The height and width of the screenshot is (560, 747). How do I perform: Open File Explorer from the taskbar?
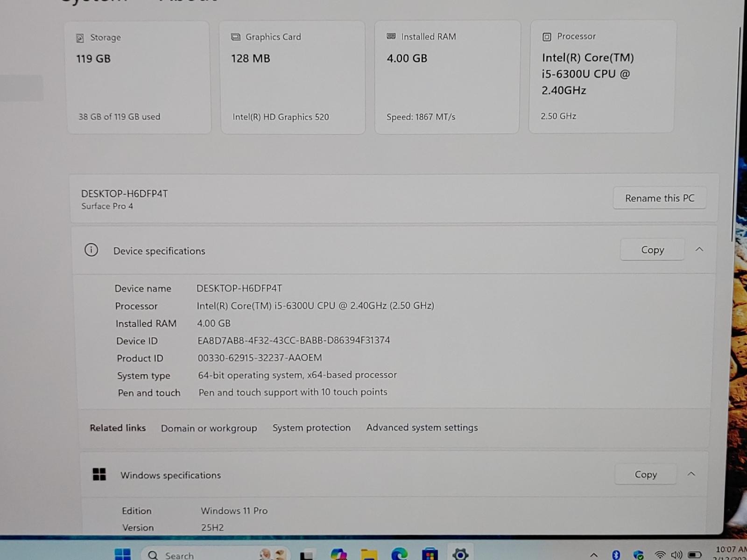click(x=369, y=554)
